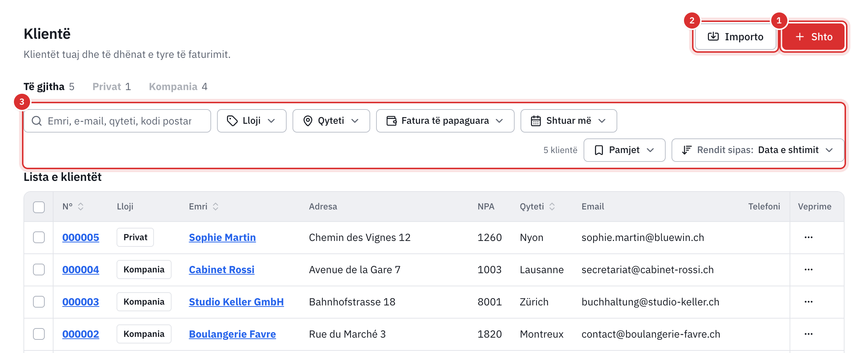The width and height of the screenshot is (868, 353).
Task: Open the Cabinet Rossi client link
Action: tap(221, 270)
